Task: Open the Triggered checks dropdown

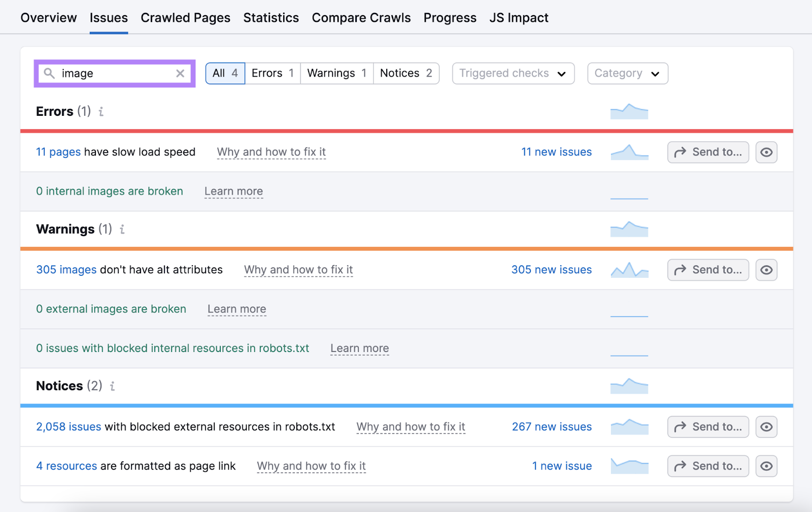Action: pyautogui.click(x=513, y=73)
